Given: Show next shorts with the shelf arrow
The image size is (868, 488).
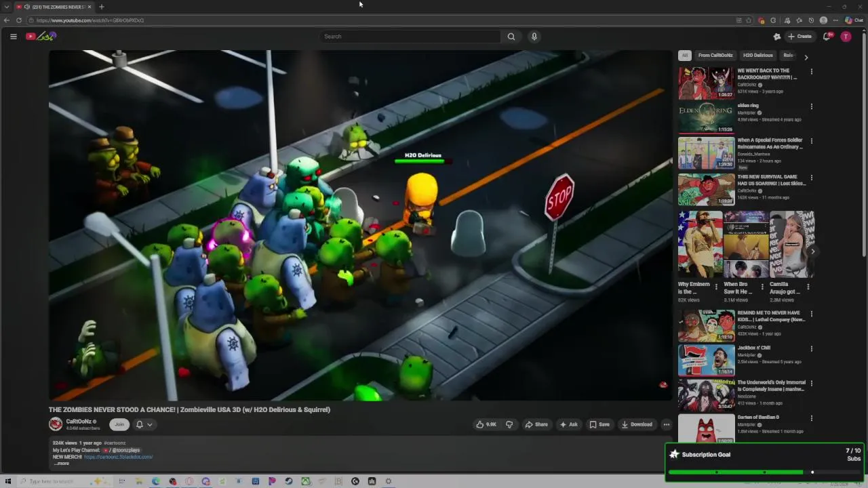Looking at the screenshot, I should (813, 251).
